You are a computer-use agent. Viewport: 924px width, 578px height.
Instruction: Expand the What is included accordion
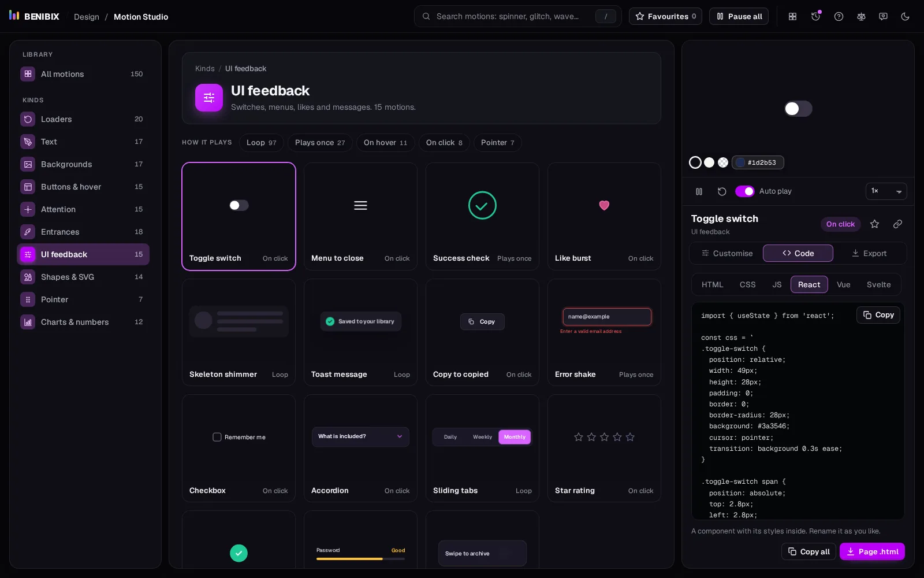pos(360,436)
